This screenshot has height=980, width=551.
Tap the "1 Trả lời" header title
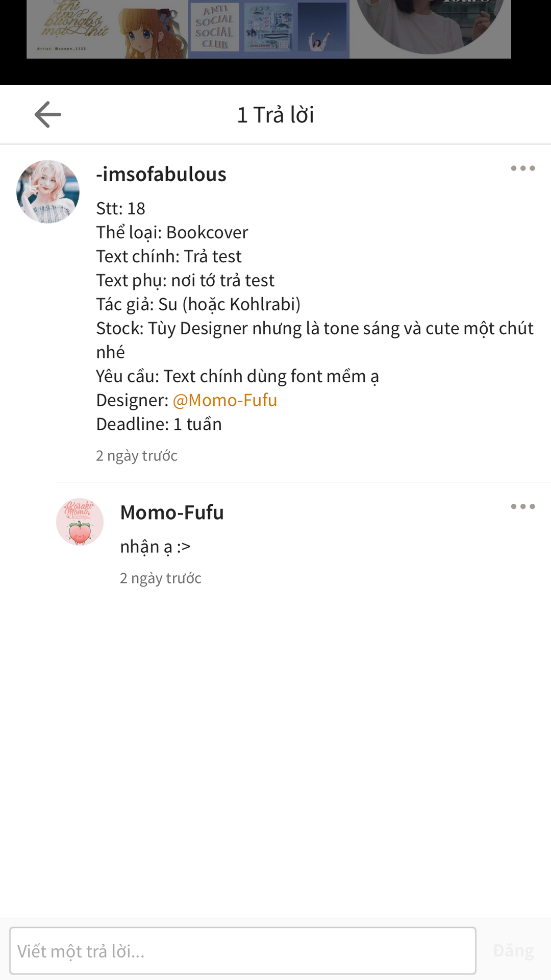(x=275, y=115)
